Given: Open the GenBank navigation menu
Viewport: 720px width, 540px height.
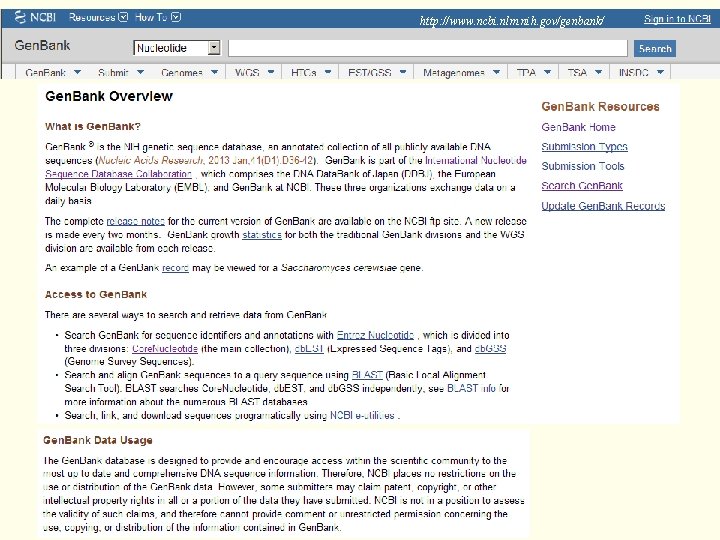Looking at the screenshot, I should (53, 73).
